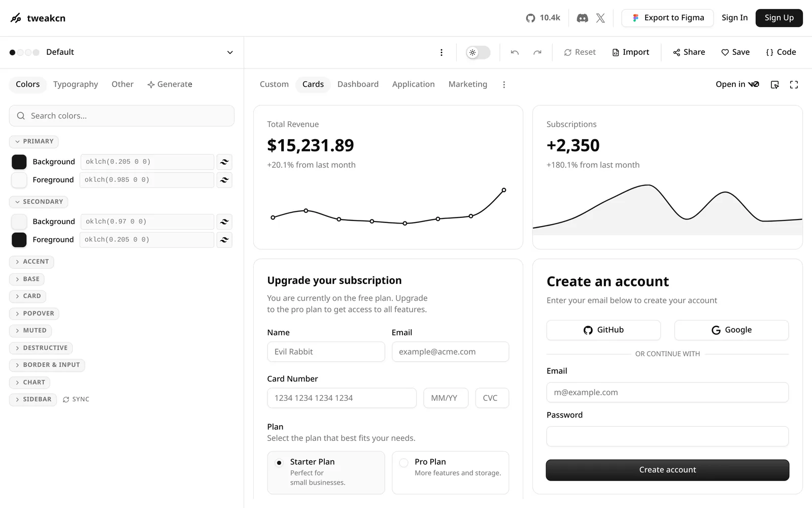Click Export to Figma button

pos(667,18)
